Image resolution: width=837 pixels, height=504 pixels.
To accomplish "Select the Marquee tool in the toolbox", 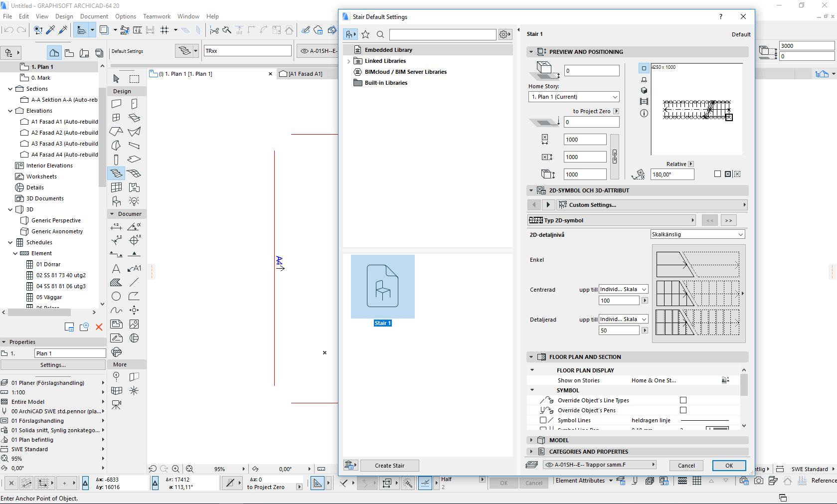I will (x=134, y=79).
